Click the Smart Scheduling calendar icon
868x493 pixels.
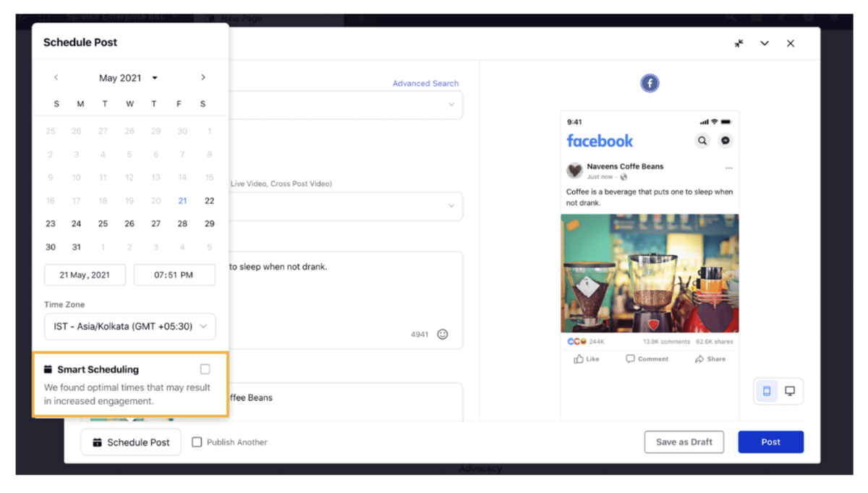[48, 369]
